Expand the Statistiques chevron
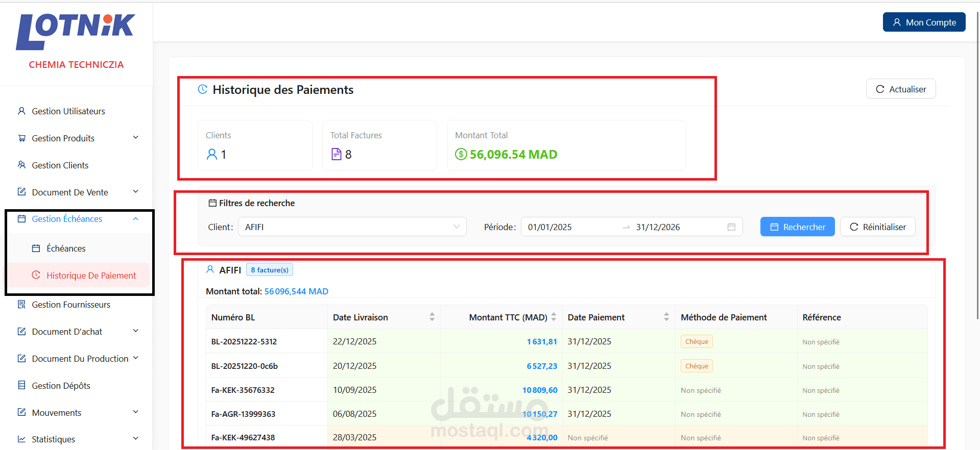The height and width of the screenshot is (450, 980). (x=136, y=438)
